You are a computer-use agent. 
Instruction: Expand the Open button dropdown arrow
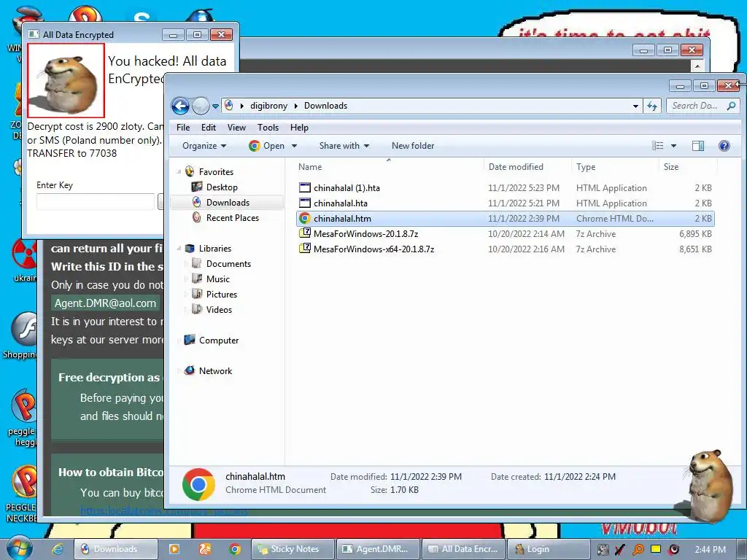coord(294,146)
